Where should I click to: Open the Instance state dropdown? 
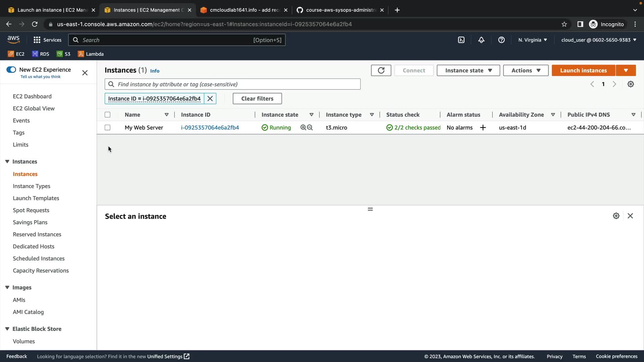click(468, 70)
